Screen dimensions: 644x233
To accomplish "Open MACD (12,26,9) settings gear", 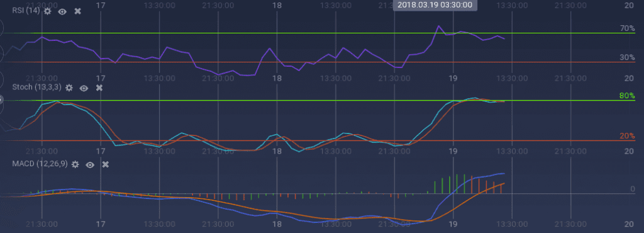I will coord(75,164).
